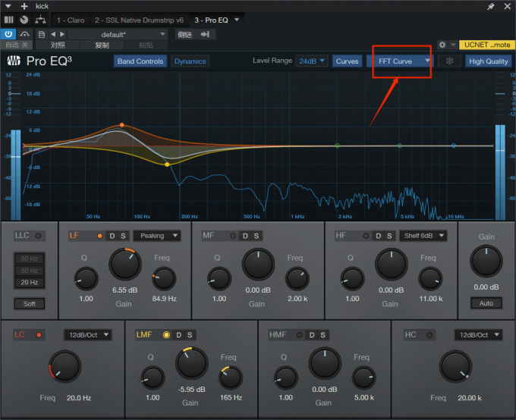
Task: Click the UCNET remote label
Action: 487,45
